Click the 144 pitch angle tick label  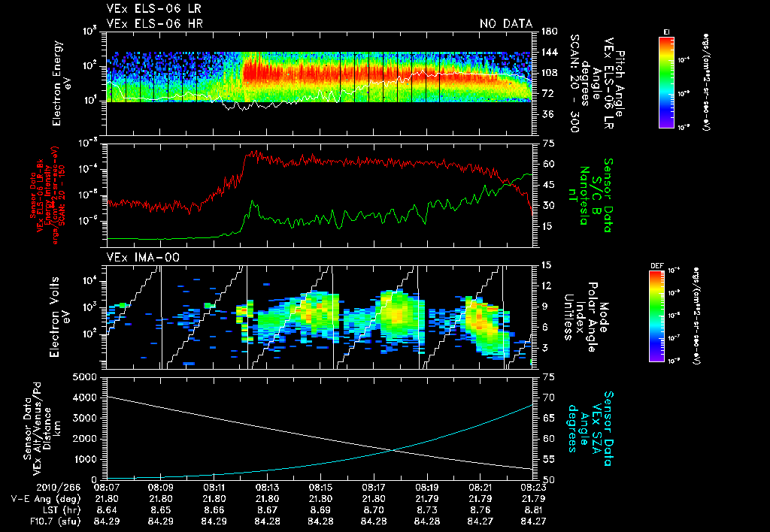549,52
